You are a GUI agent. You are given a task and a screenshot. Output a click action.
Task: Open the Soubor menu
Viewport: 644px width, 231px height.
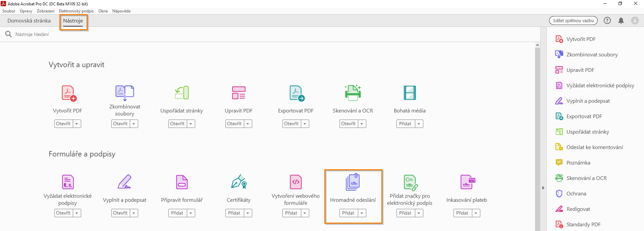tap(9, 11)
